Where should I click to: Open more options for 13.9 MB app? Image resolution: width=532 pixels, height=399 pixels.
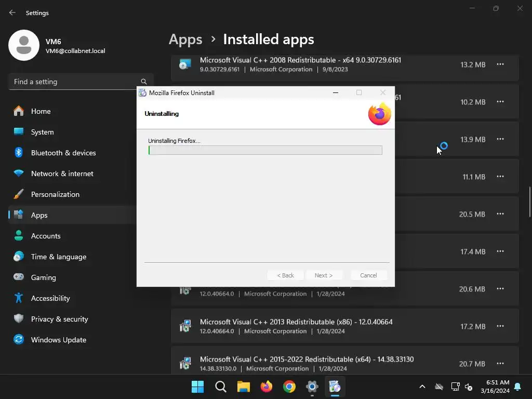click(500, 139)
